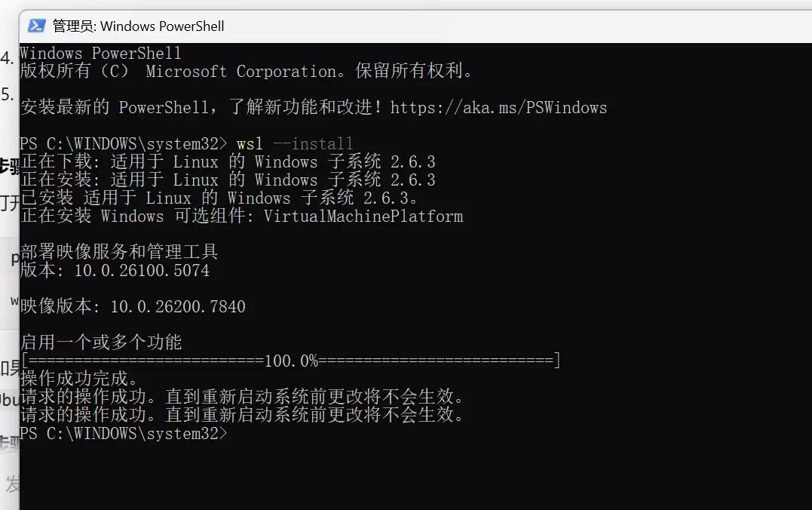812x510 pixels.
Task: Click the command text wsl --install
Action: click(293, 143)
